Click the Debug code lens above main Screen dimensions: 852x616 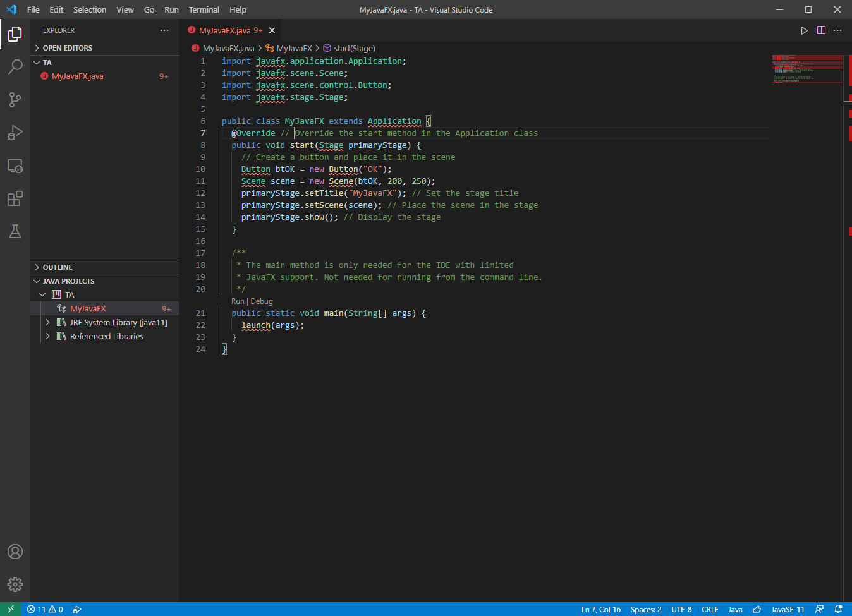[x=262, y=301]
